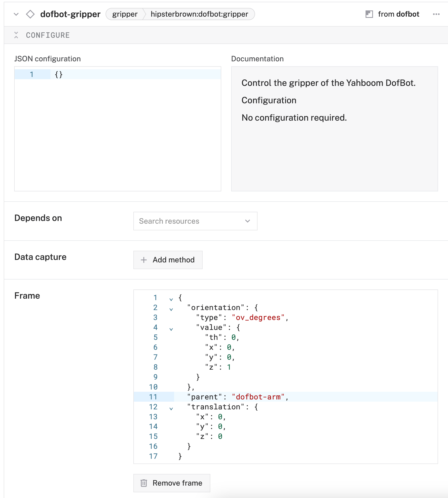Open the three-dot more options menu
Screen dimensions: 448x498
coord(436,14)
